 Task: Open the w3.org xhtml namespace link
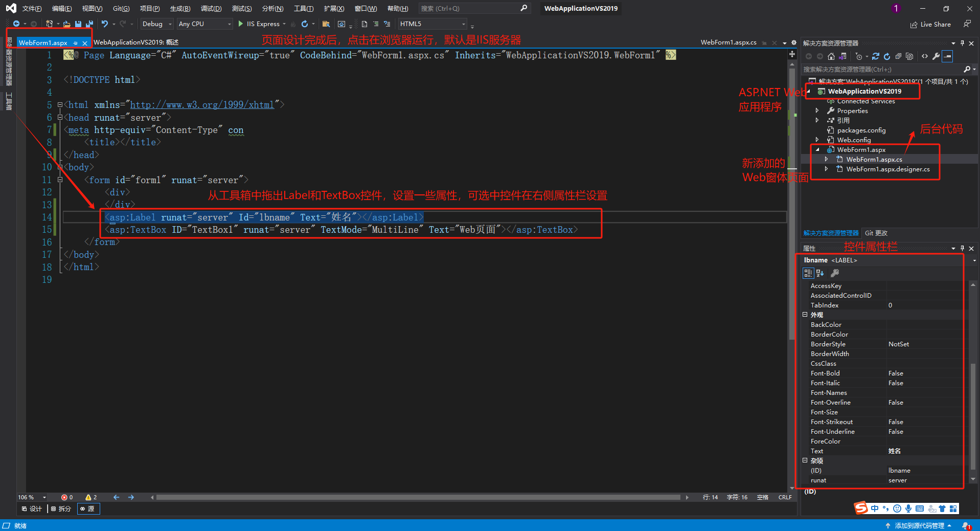(202, 105)
